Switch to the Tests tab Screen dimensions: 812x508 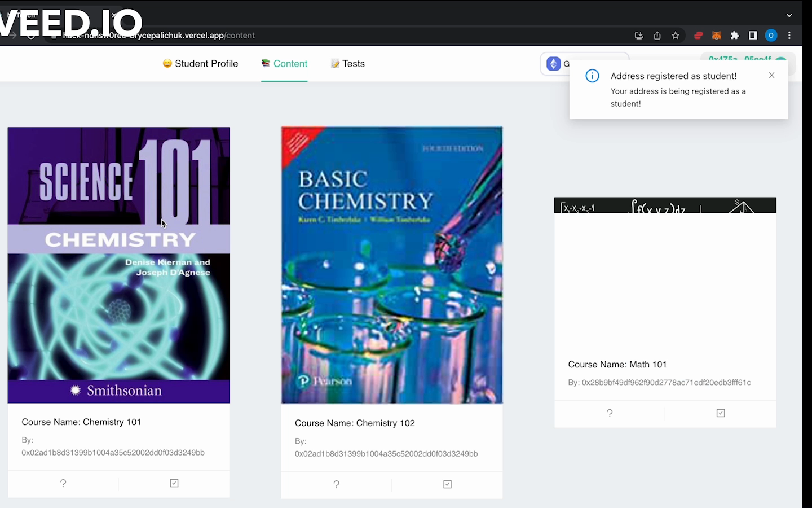click(x=348, y=64)
